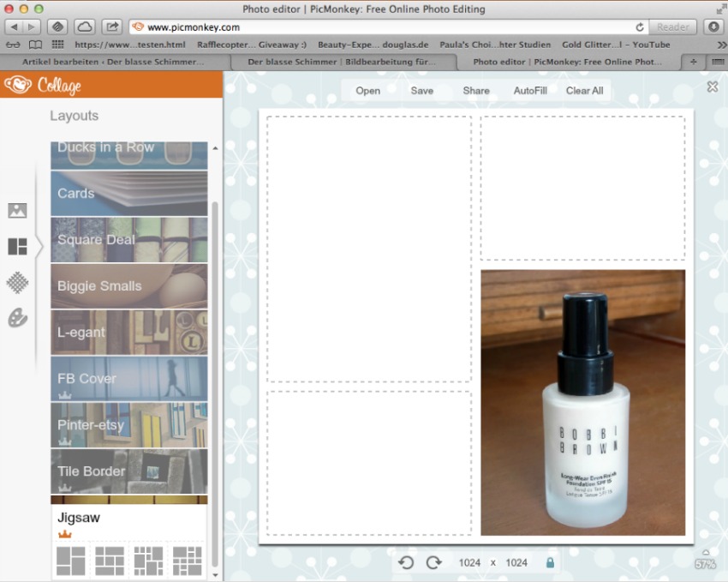Open Paula's Choi...hter Studien bookmark
The height and width of the screenshot is (582, 728).
pos(495,45)
